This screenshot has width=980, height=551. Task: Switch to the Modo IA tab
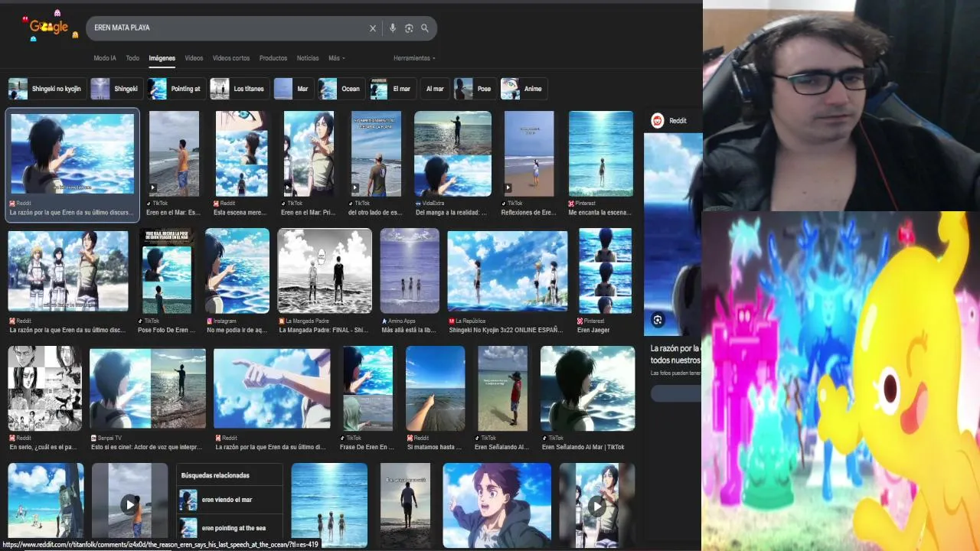[105, 58]
